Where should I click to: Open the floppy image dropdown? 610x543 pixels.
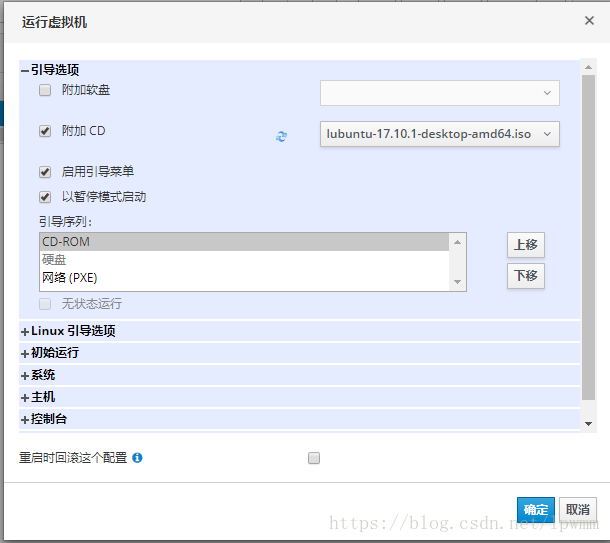[440, 93]
